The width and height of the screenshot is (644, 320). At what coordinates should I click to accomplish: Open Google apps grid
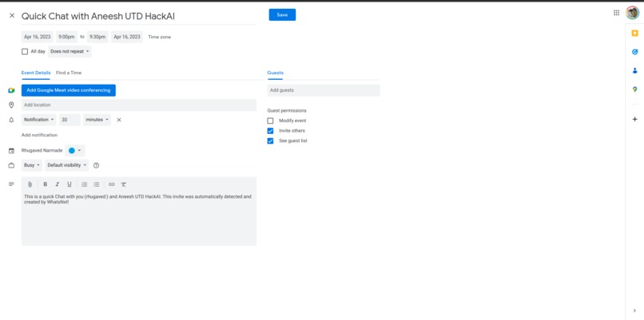pyautogui.click(x=616, y=13)
